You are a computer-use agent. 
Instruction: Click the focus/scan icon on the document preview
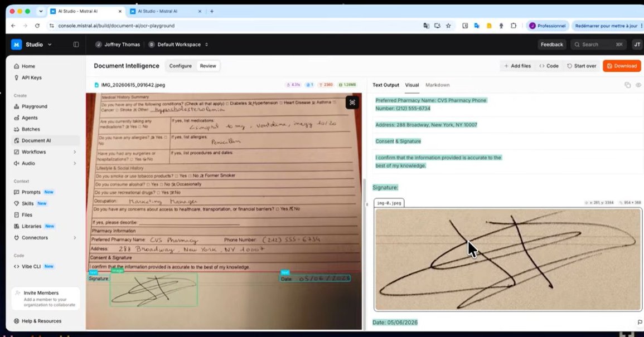[352, 102]
